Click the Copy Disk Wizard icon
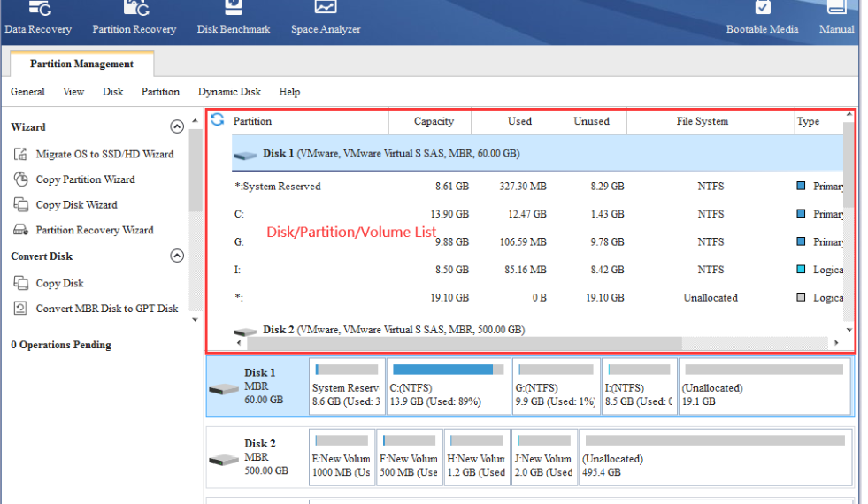Screen dimensions: 868x504 [x=20, y=205]
